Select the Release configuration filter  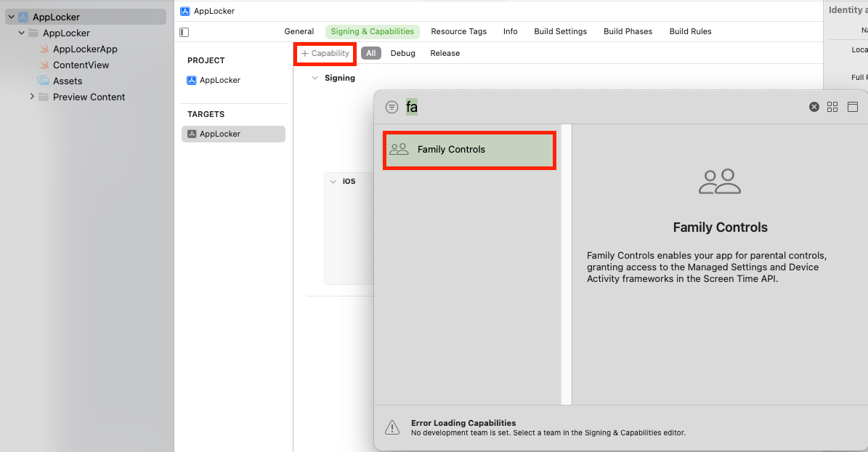[445, 53]
